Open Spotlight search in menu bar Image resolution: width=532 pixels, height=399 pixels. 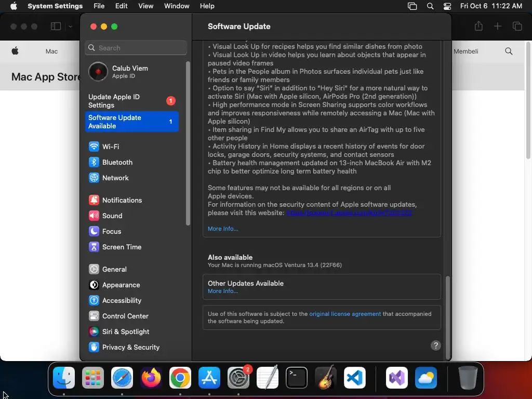tap(430, 6)
